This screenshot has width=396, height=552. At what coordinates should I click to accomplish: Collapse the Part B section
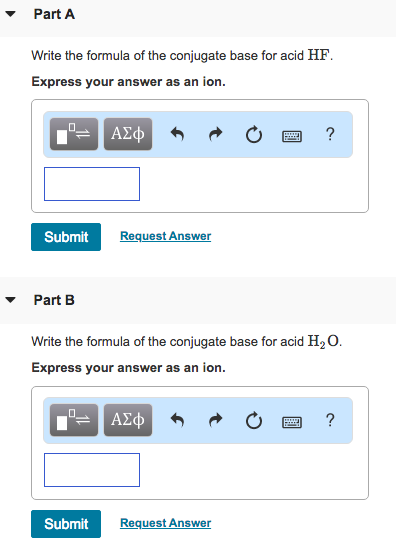(11, 300)
